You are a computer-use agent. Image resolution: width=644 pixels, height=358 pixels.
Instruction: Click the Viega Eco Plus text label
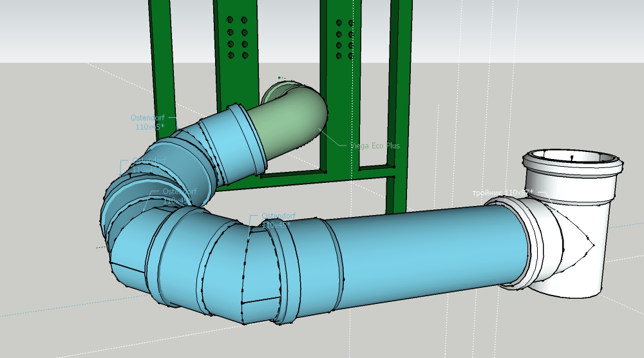pos(376,146)
